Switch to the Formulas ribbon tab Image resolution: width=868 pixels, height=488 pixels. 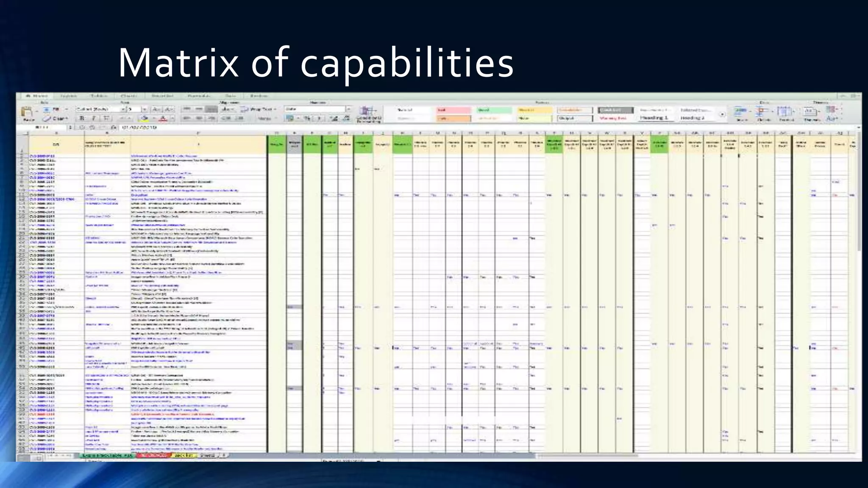point(199,96)
